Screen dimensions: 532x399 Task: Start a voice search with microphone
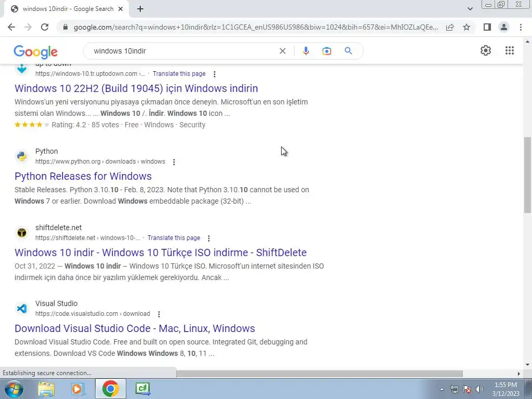tap(305, 51)
